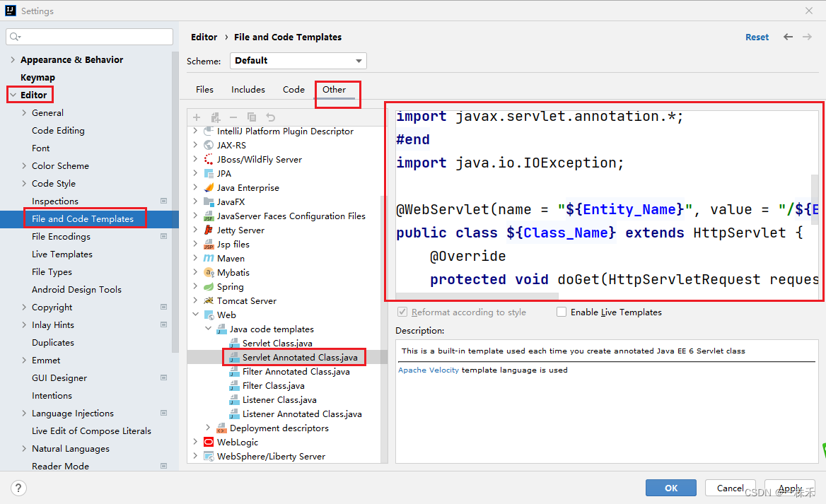Open File and Code Templates settings

coord(83,218)
